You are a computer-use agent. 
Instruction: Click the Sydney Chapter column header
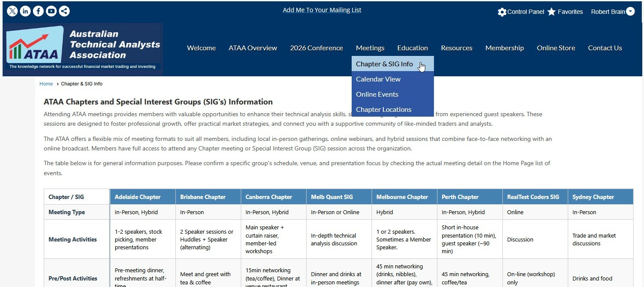pos(601,197)
